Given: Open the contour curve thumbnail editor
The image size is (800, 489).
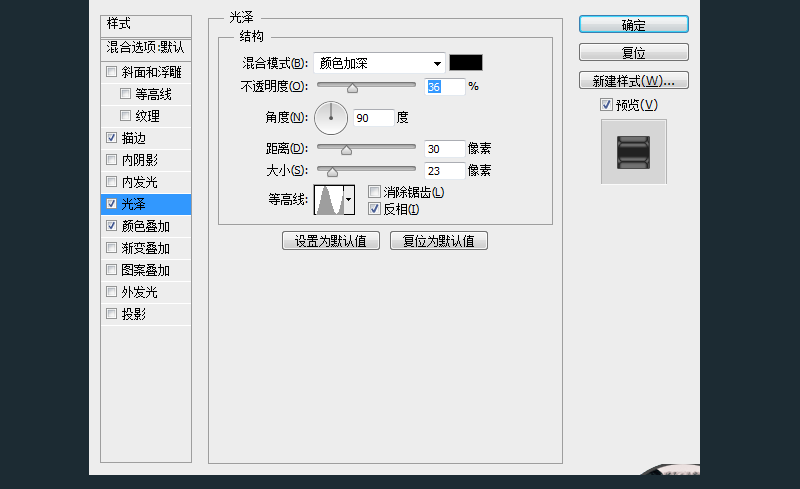Looking at the screenshot, I should pyautogui.click(x=328, y=200).
